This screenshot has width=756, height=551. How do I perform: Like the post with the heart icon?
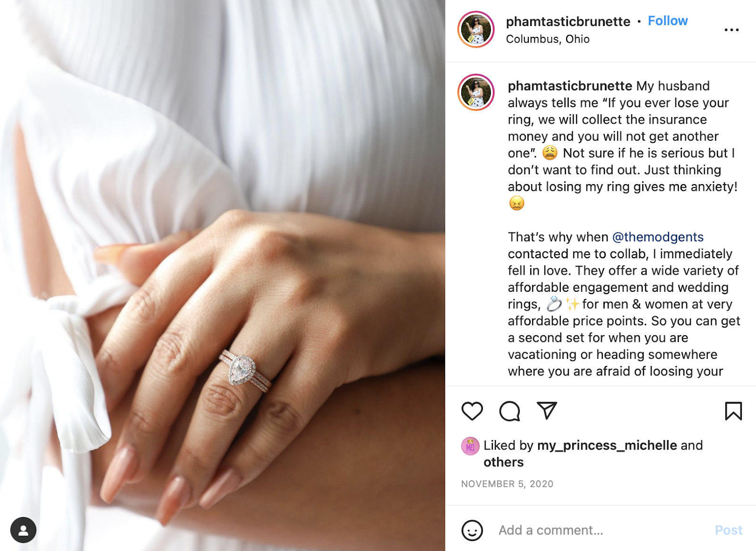pos(472,411)
